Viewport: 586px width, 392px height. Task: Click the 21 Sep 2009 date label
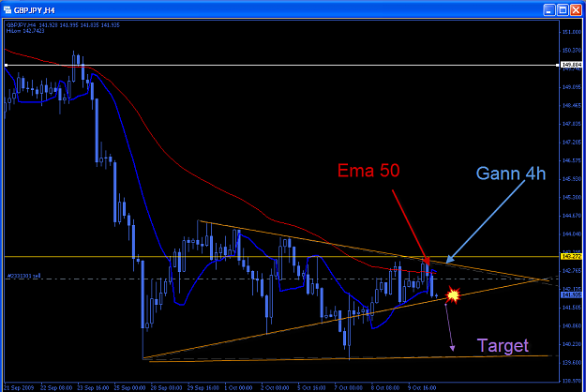coord(19,387)
